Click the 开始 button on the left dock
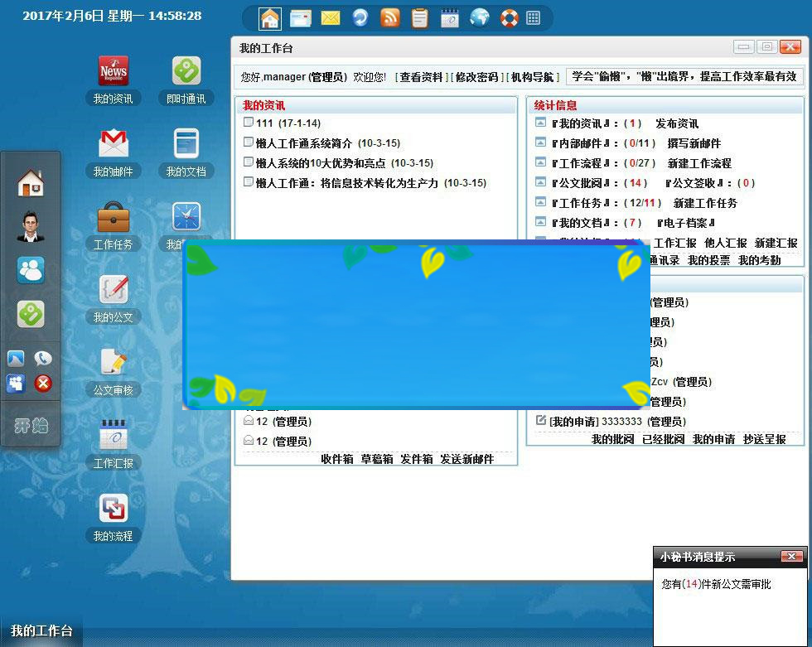Viewport: 812px width, 647px height. click(30, 426)
